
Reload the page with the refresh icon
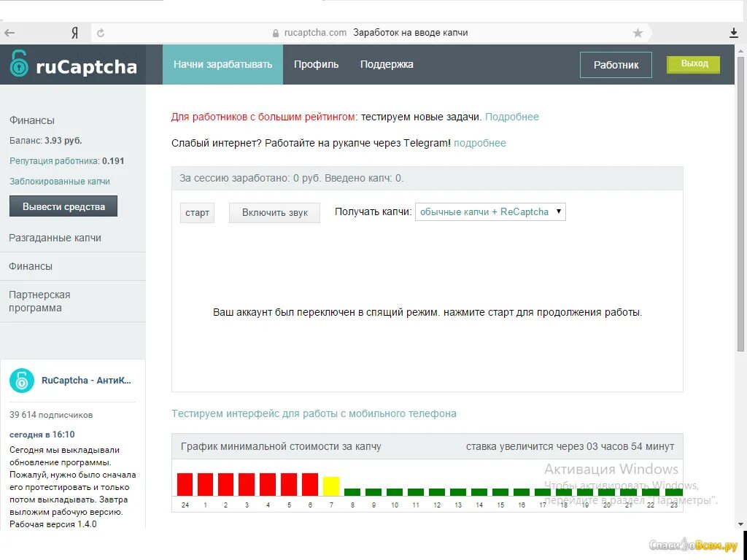pos(101,33)
